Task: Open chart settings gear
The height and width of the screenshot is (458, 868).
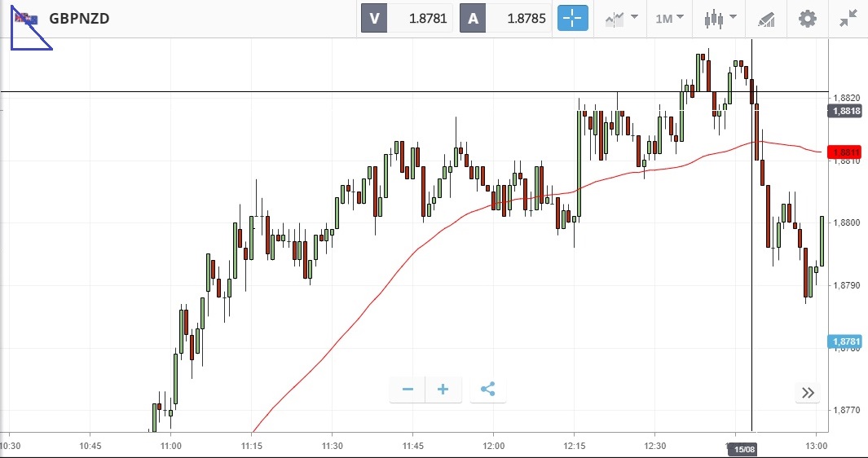Action: coord(807,18)
